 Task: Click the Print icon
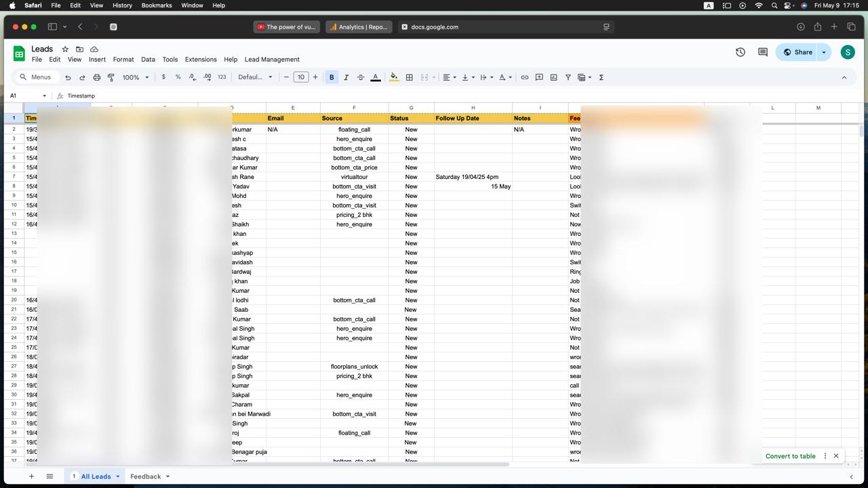(x=97, y=77)
